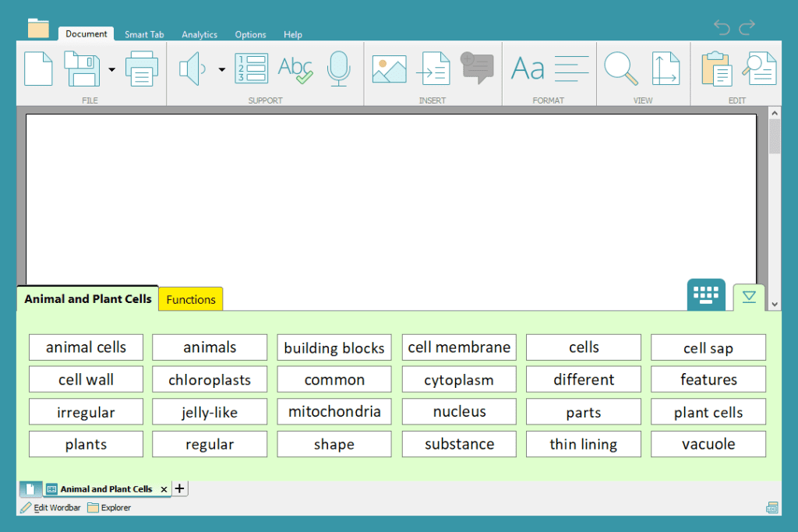Create a new blank document
This screenshot has width=798, height=532.
click(x=38, y=69)
